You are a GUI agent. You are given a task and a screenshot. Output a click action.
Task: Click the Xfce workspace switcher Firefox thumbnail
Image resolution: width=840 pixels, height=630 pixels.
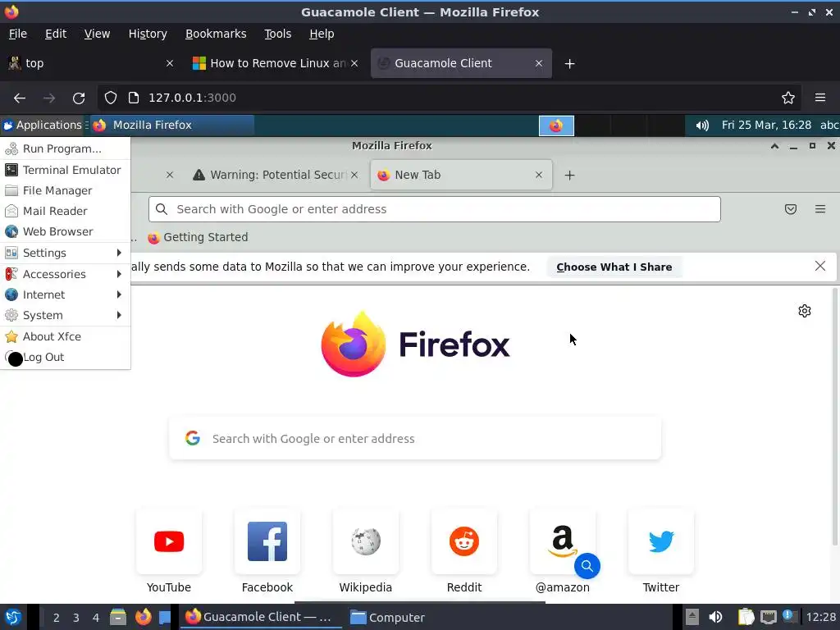(x=556, y=126)
